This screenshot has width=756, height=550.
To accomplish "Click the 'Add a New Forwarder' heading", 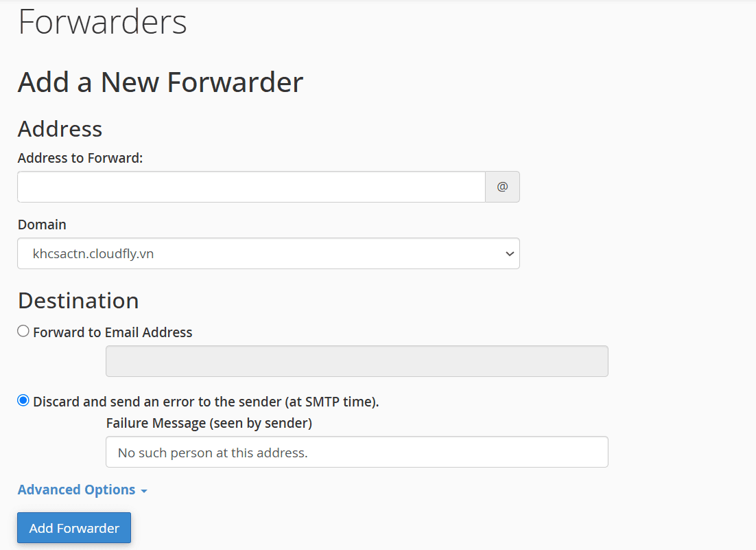I will click(159, 82).
